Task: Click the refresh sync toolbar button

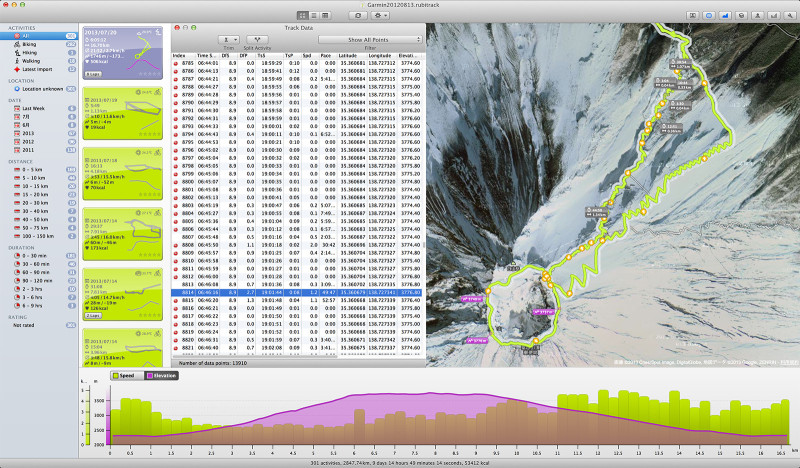Action: coord(358,17)
